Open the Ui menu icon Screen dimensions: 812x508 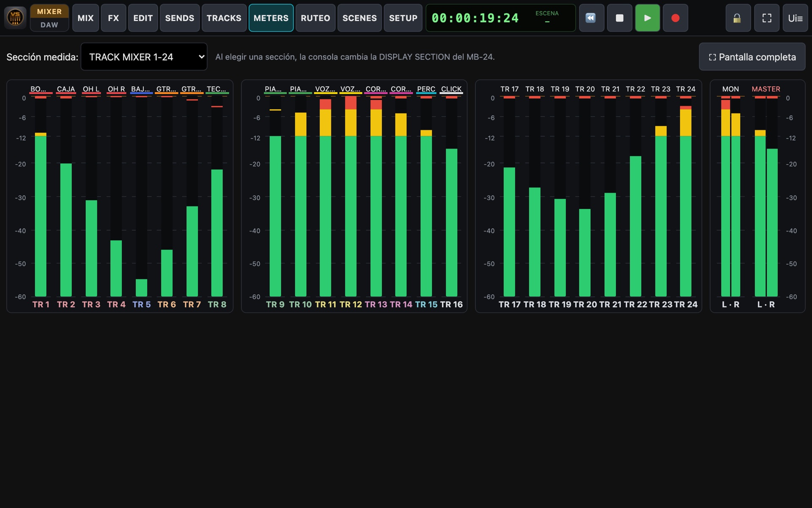coord(795,18)
